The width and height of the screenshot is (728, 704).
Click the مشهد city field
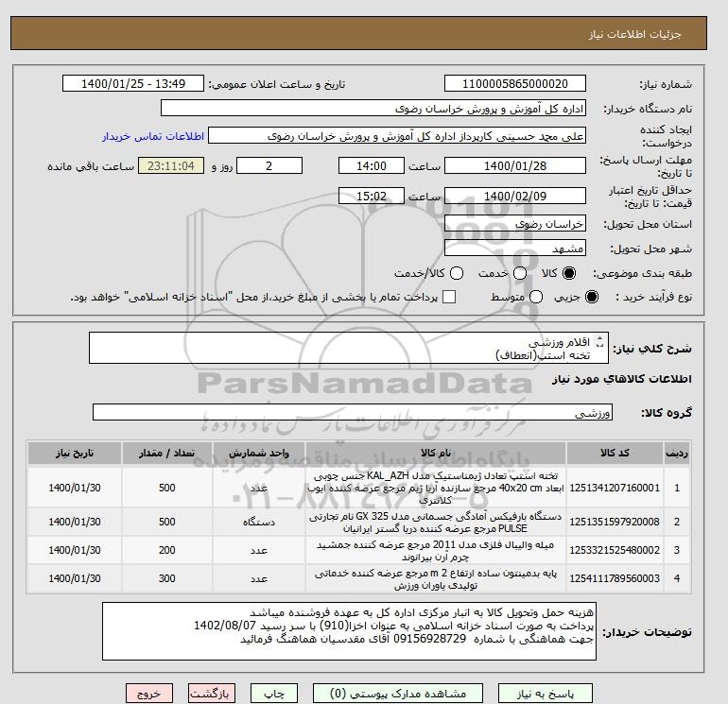point(515,248)
